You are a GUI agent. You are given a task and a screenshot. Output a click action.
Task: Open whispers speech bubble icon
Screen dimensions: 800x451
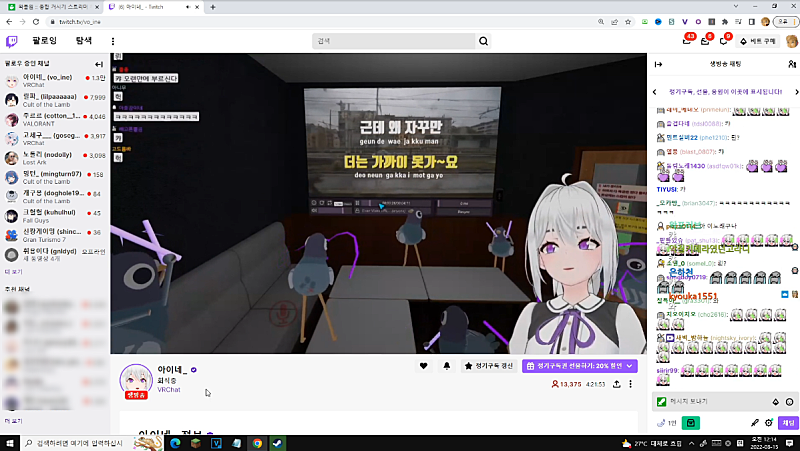723,41
